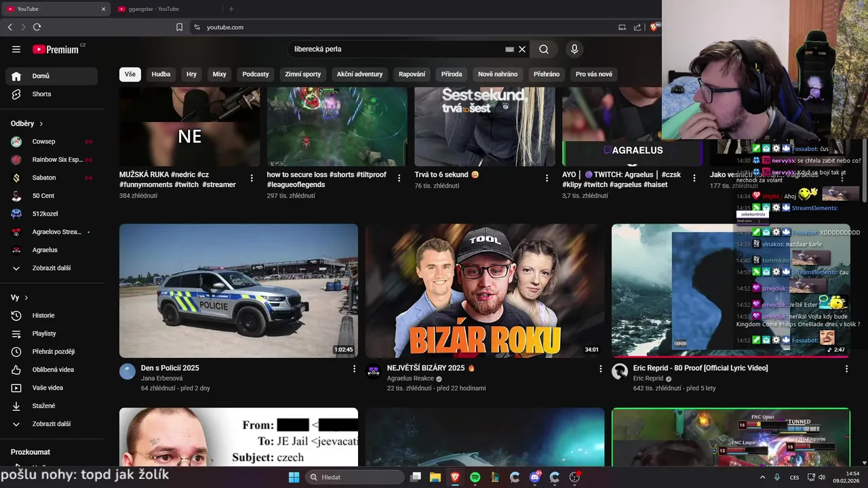
Task: Open Windows Start menu
Action: coord(294,477)
